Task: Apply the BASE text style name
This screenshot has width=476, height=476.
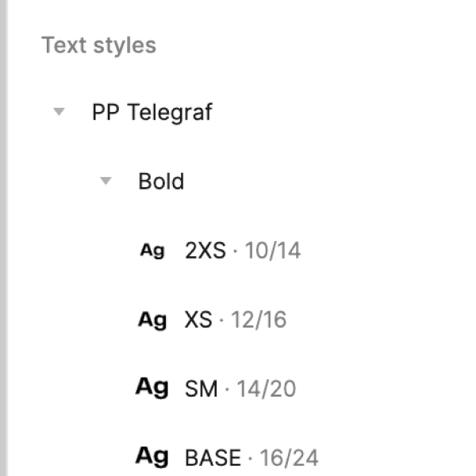Action: point(213,458)
